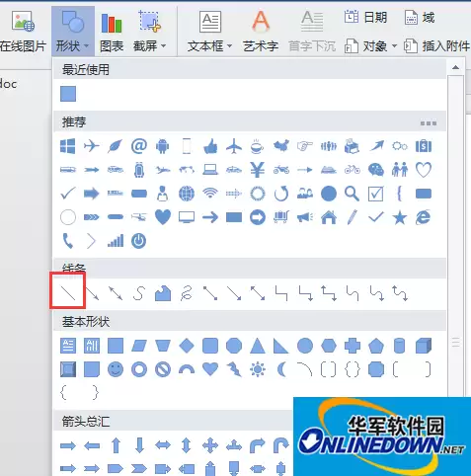Viewport: 471px width, 476px height.
Task: Pick the sun basic shape
Action: (x=258, y=369)
